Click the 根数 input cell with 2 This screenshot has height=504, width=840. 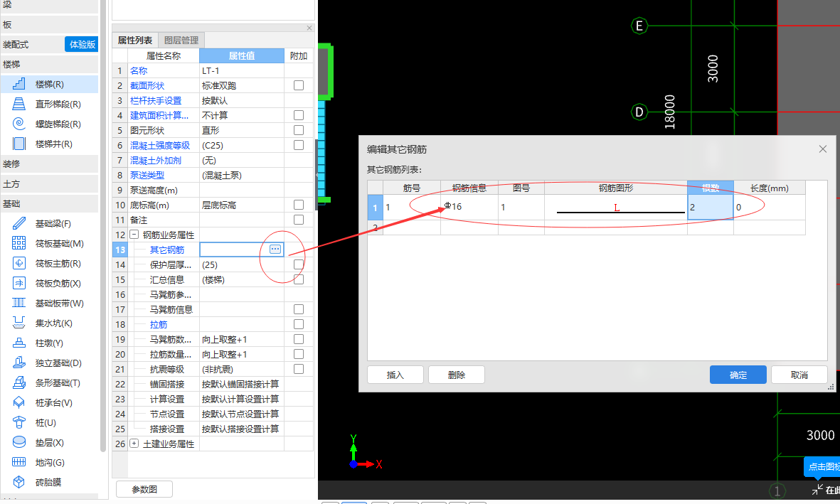click(711, 208)
